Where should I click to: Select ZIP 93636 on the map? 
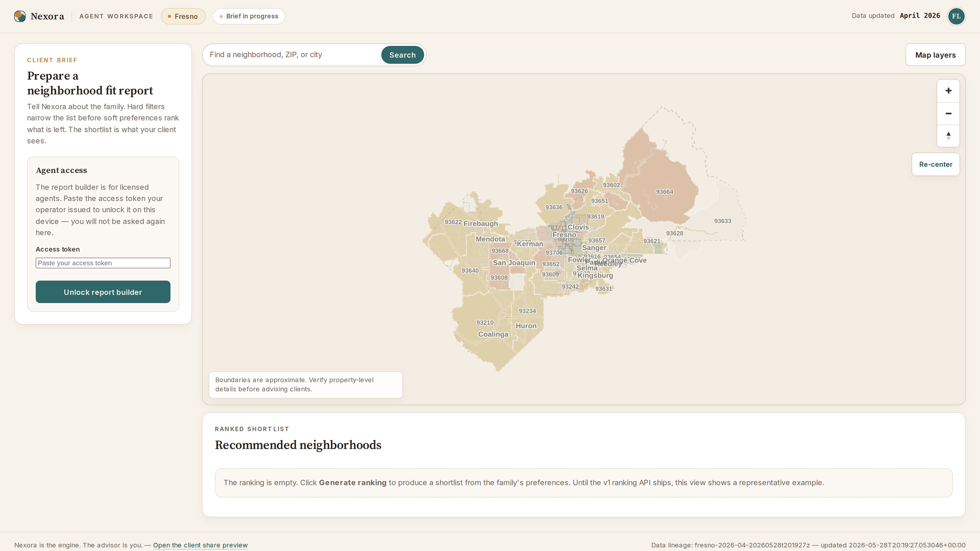[x=554, y=208]
